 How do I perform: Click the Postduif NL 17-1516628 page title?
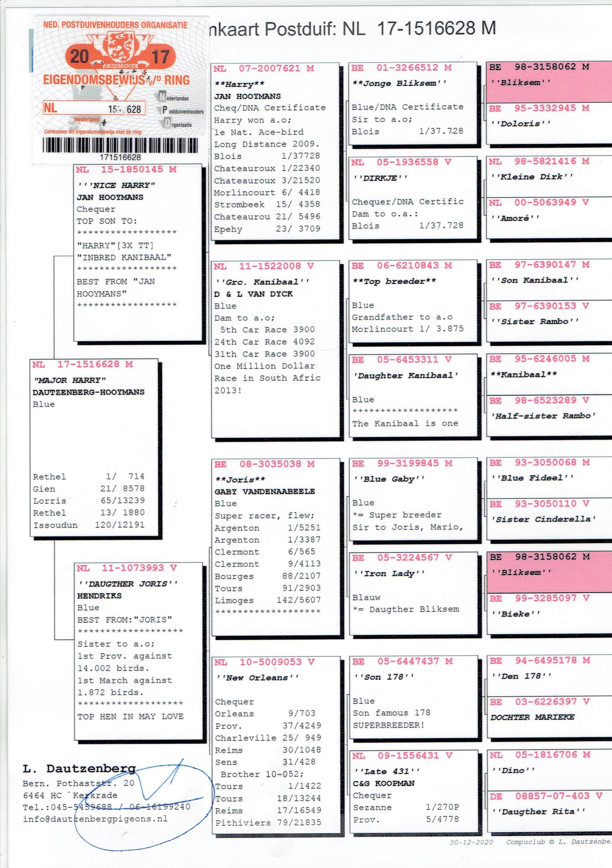pos(352,29)
